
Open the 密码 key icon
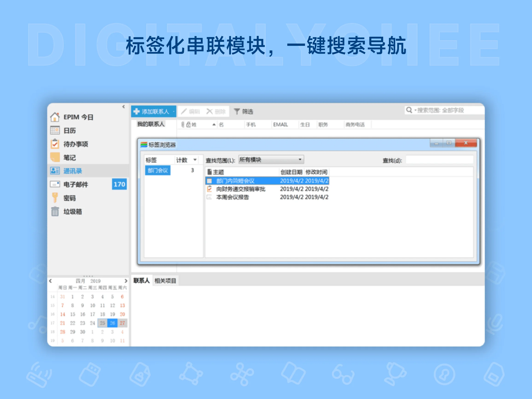click(55, 198)
